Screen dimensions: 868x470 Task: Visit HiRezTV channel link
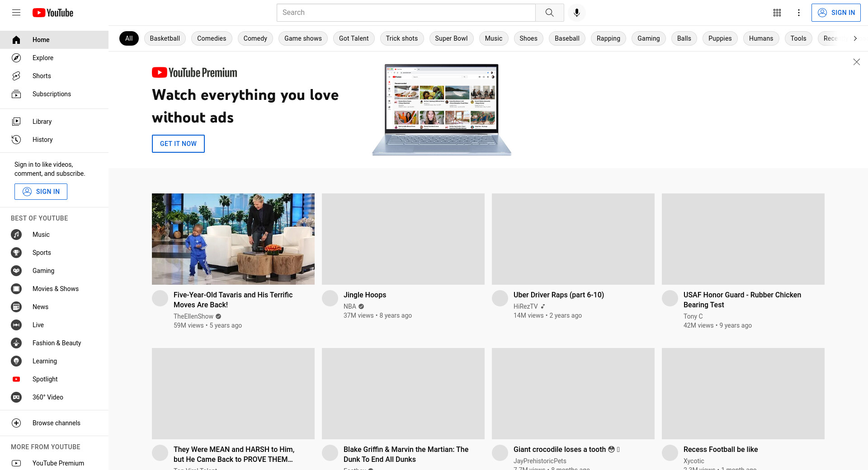pyautogui.click(x=526, y=306)
